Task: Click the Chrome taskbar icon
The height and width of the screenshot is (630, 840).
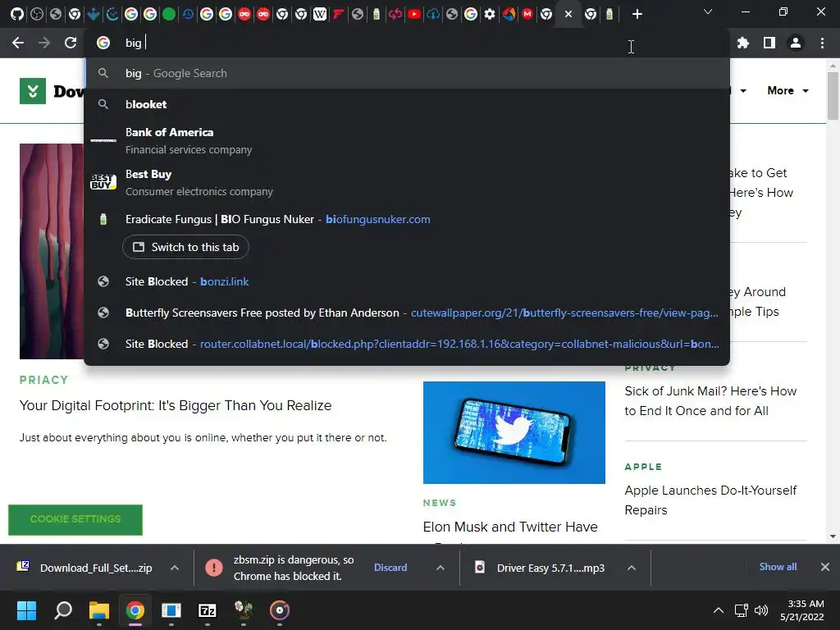Action: pos(135,610)
